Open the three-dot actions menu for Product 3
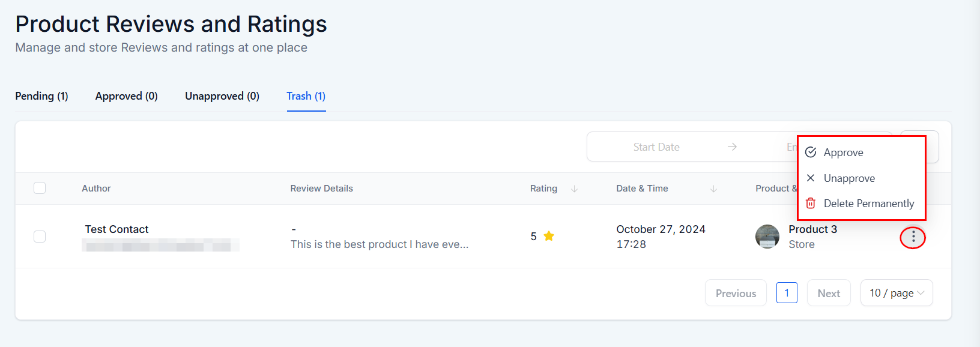This screenshot has width=980, height=347. coord(913,237)
